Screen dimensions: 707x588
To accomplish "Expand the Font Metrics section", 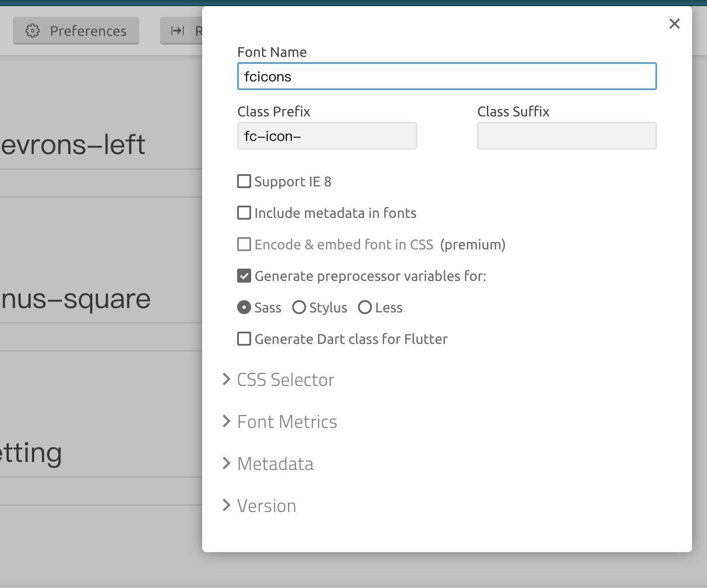I will (x=280, y=421).
